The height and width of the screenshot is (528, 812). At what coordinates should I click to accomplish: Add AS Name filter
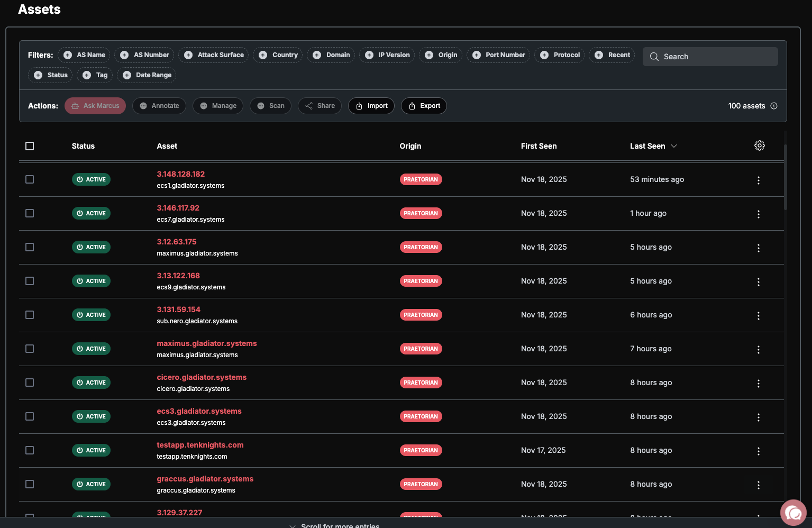point(84,55)
